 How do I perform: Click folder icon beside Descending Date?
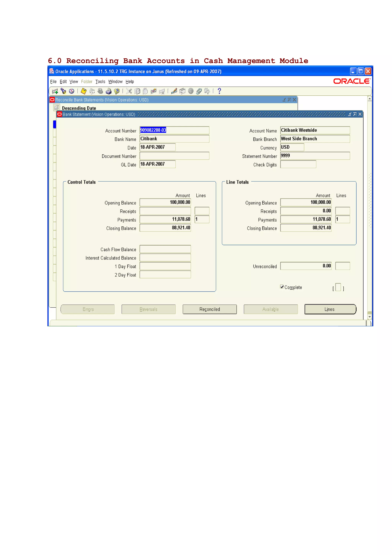point(56,107)
